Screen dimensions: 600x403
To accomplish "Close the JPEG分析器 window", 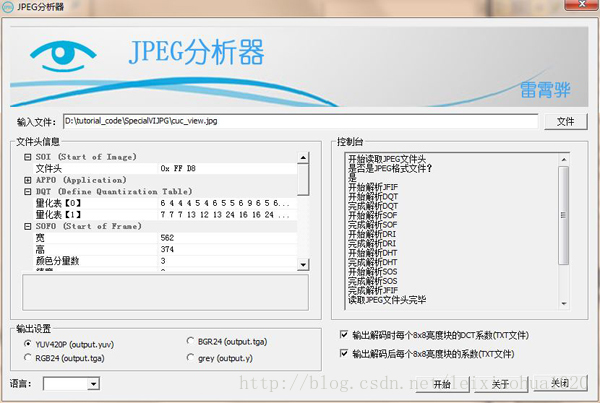I will pyautogui.click(x=581, y=4).
